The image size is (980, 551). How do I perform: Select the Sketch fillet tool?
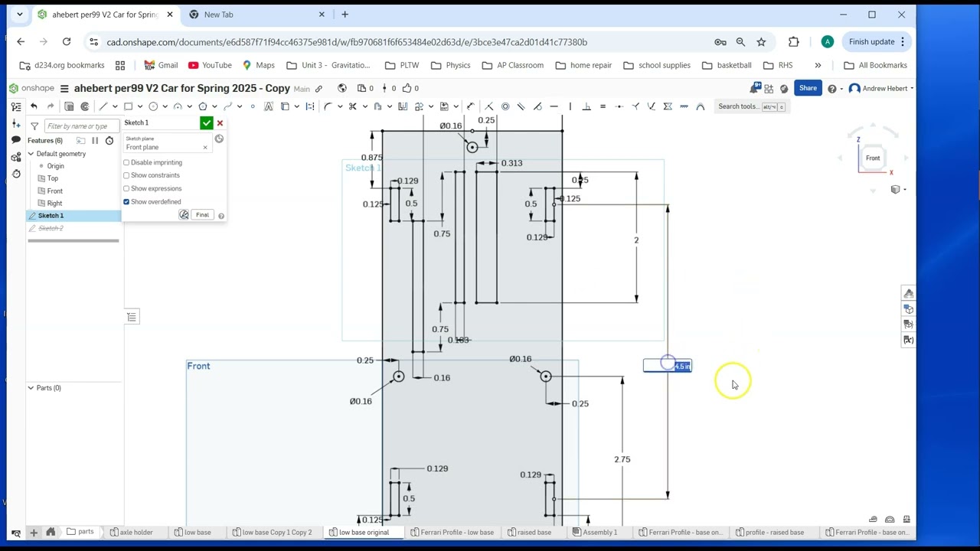point(328,106)
